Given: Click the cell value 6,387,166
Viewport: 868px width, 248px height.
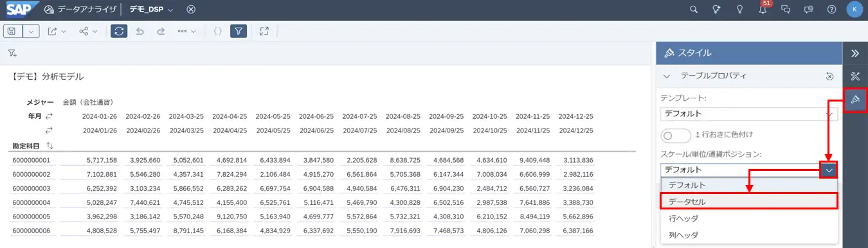Looking at the screenshot, I should 577,231.
